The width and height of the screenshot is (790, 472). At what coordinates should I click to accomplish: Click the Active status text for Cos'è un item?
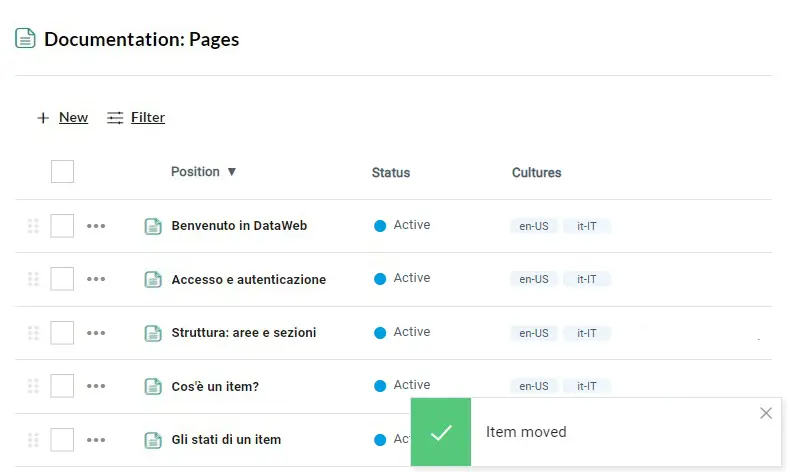pos(412,385)
